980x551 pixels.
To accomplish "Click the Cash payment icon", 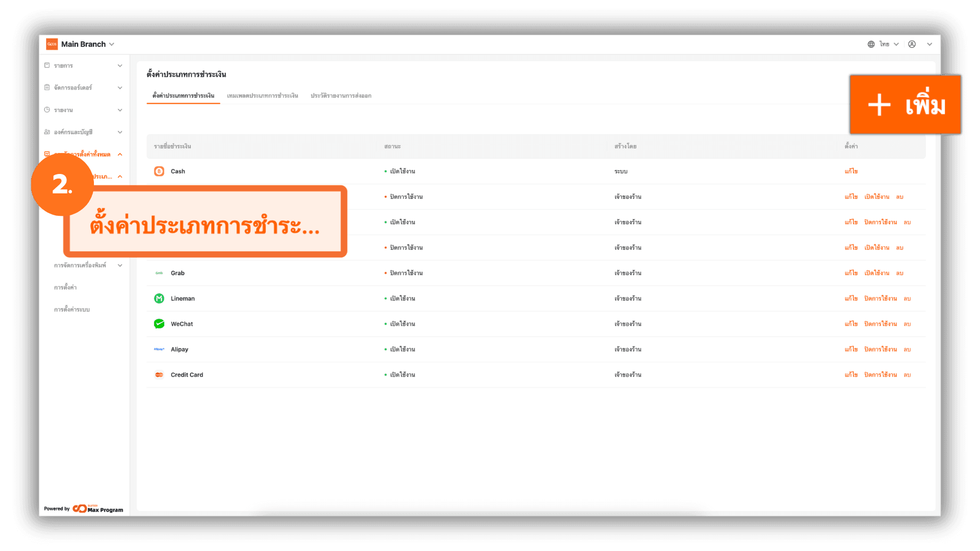I will (159, 171).
